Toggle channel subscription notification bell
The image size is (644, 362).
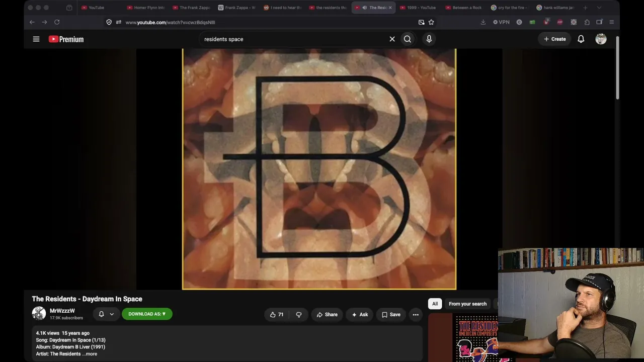coord(101,314)
